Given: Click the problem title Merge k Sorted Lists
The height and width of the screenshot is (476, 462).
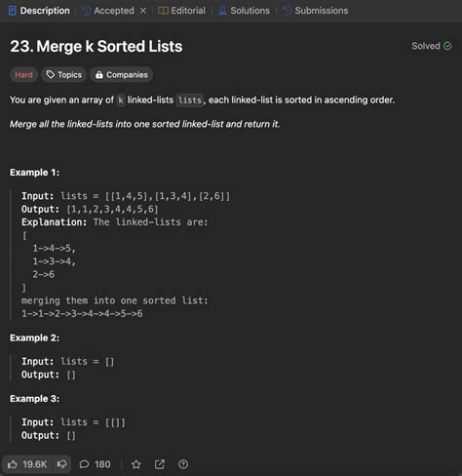Looking at the screenshot, I should (96, 46).
